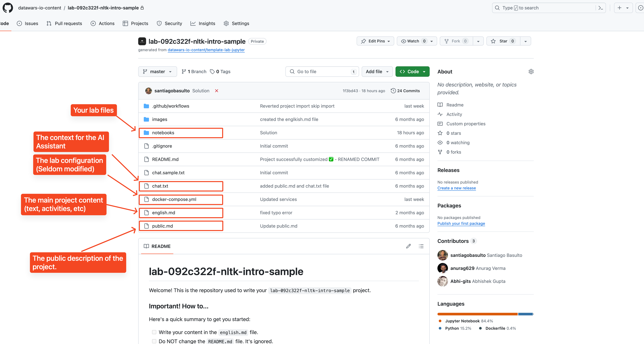Click the Go to file search field
The image size is (644, 344).
click(322, 72)
